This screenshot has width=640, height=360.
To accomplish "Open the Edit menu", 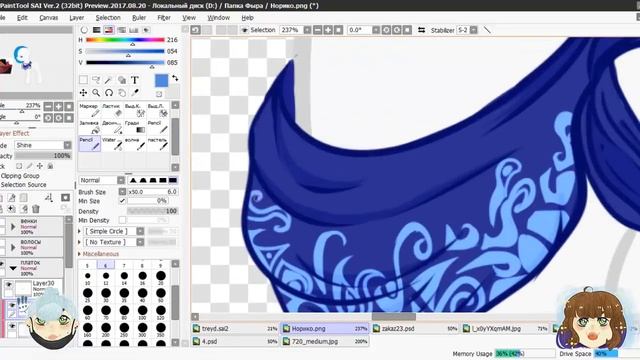I will [x=22, y=18].
